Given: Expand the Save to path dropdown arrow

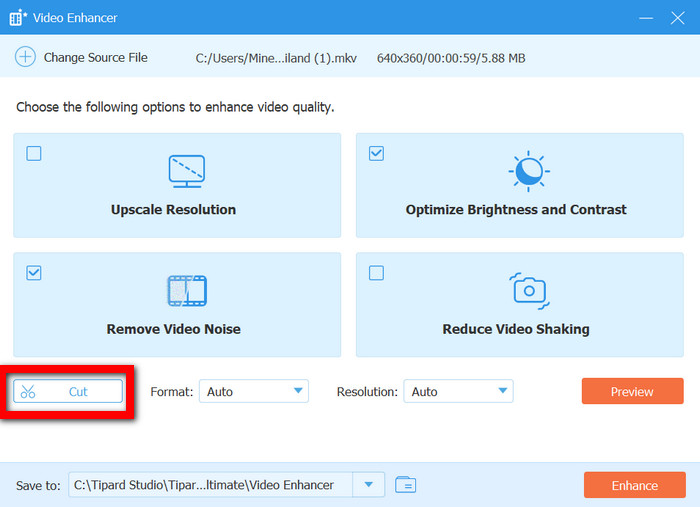Looking at the screenshot, I should [x=370, y=485].
